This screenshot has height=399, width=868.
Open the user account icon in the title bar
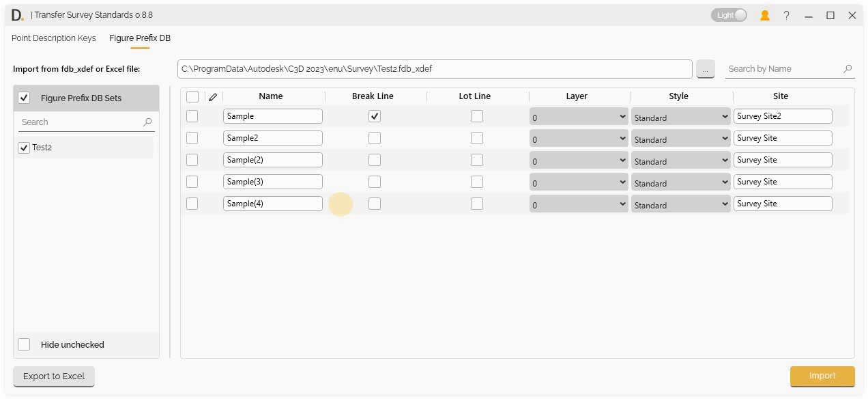click(764, 14)
